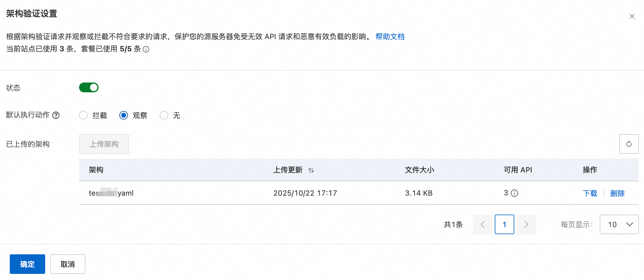This screenshot has width=644, height=280.
Task: Click the refresh icon above the schema table
Action: pyautogui.click(x=629, y=144)
